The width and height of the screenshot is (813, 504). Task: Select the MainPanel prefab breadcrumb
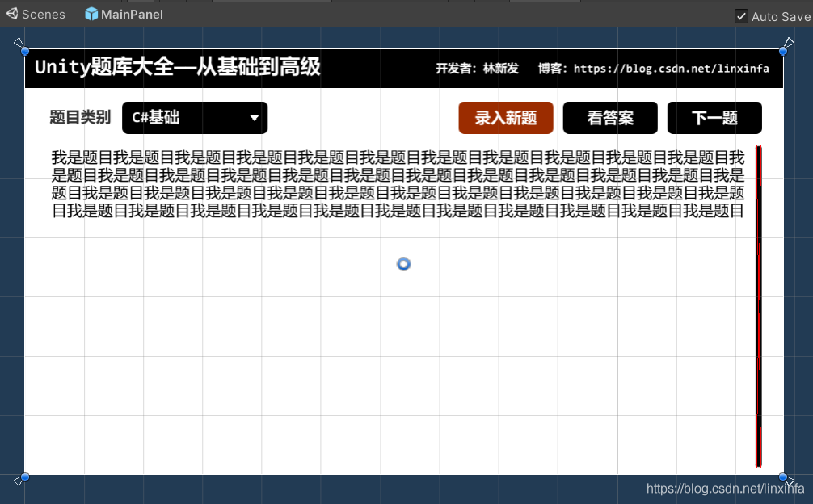click(132, 14)
